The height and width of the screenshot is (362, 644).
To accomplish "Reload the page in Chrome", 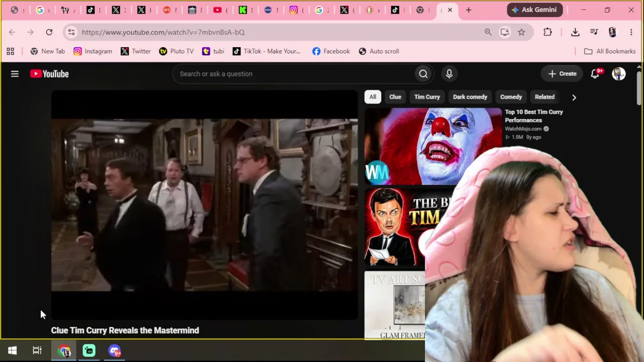I will tap(49, 32).
